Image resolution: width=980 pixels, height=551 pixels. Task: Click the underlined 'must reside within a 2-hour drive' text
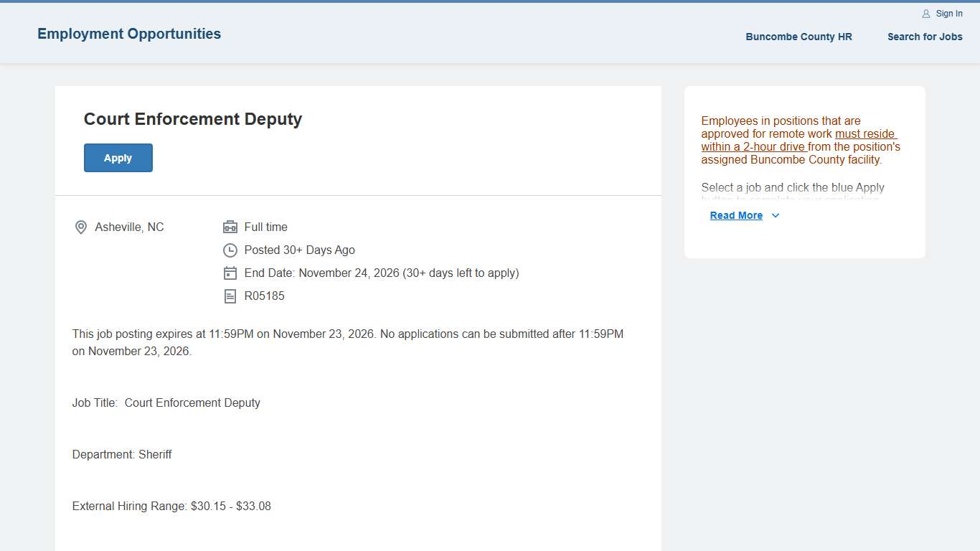click(798, 141)
